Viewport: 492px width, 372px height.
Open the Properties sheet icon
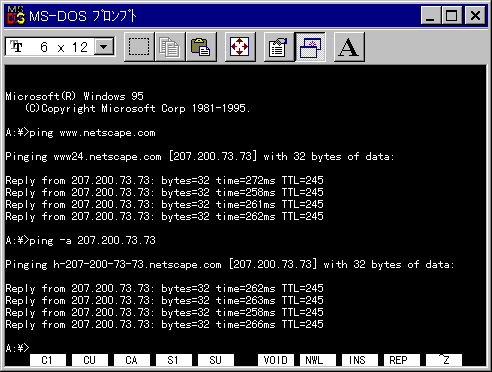click(278, 47)
